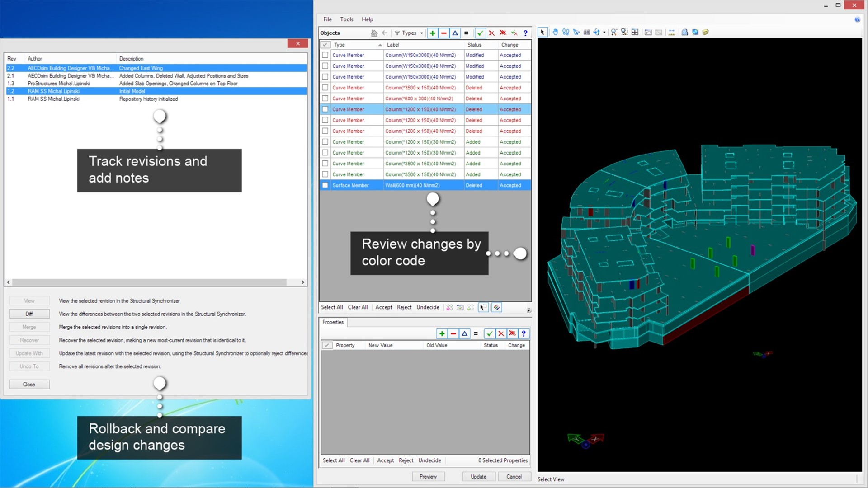Click the Update button in synchronizer dialog
Viewport: 868px width, 488px height.
coord(479,477)
